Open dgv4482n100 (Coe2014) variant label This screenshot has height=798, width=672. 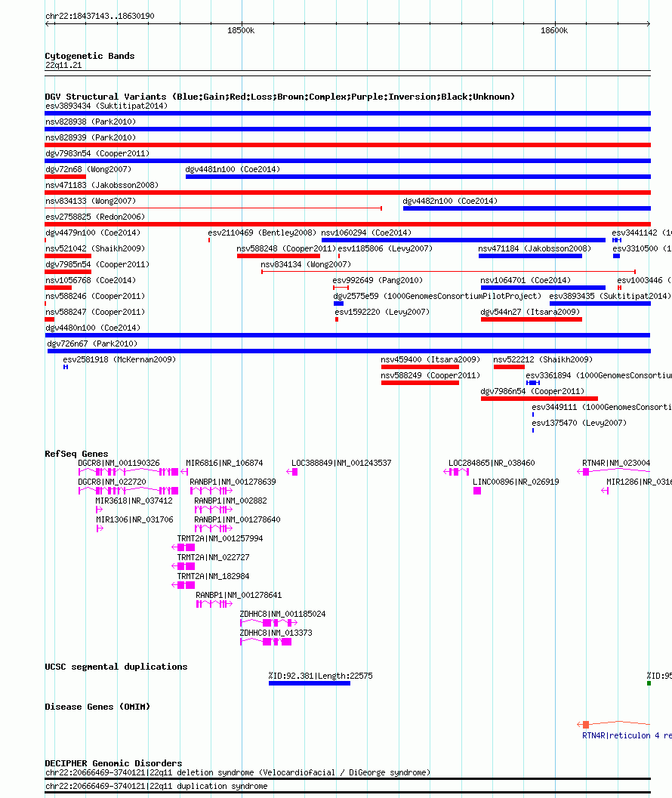point(450,201)
